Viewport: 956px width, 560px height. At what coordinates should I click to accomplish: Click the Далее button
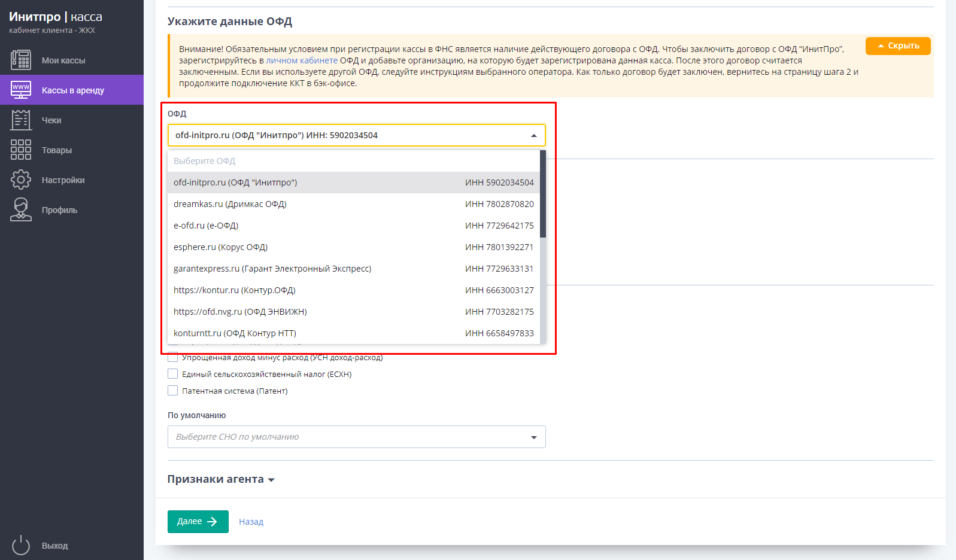pyautogui.click(x=198, y=522)
